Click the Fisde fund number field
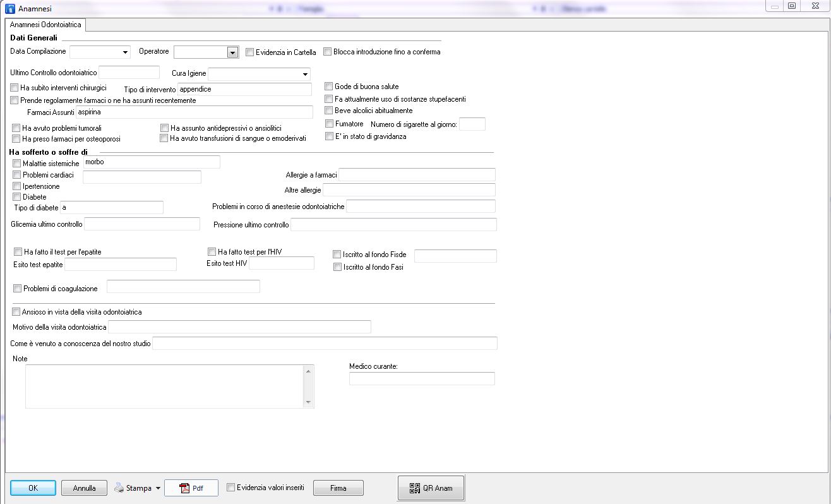 pos(455,256)
